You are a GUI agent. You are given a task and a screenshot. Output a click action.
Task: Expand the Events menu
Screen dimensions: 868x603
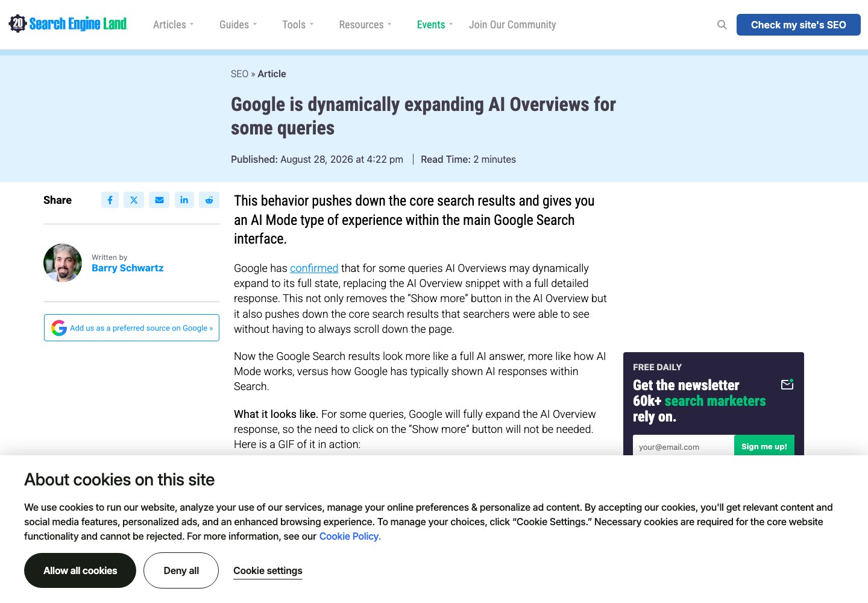click(435, 25)
